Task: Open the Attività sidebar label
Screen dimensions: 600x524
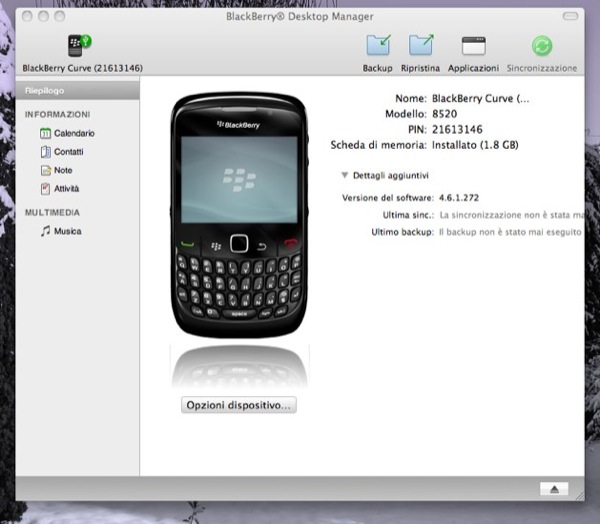Action: point(66,189)
